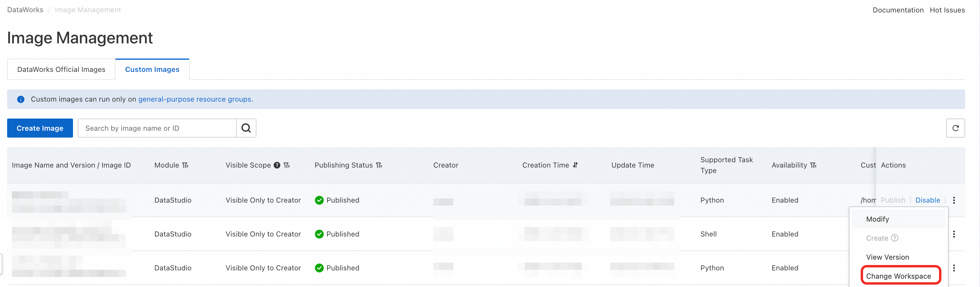
Task: Select Change Workspace in the menu
Action: click(x=898, y=276)
